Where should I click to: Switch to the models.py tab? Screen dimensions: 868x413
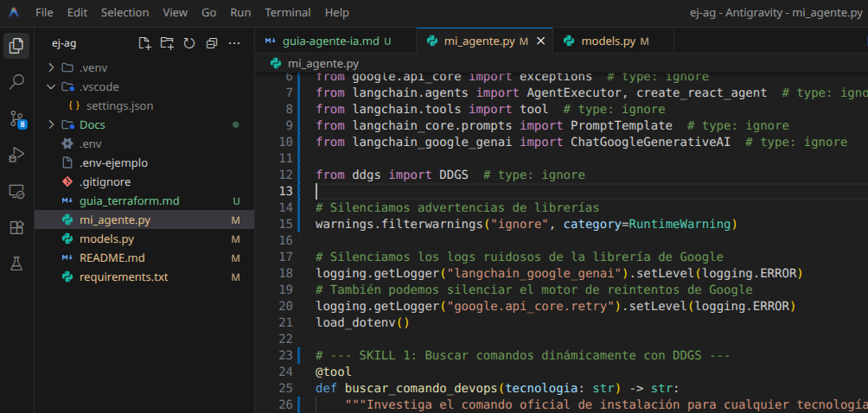click(608, 41)
